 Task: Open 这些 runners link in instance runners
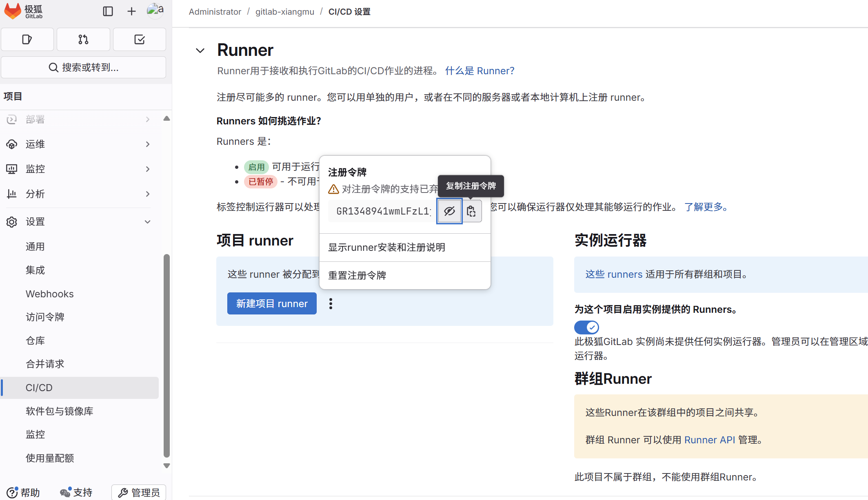coord(614,274)
